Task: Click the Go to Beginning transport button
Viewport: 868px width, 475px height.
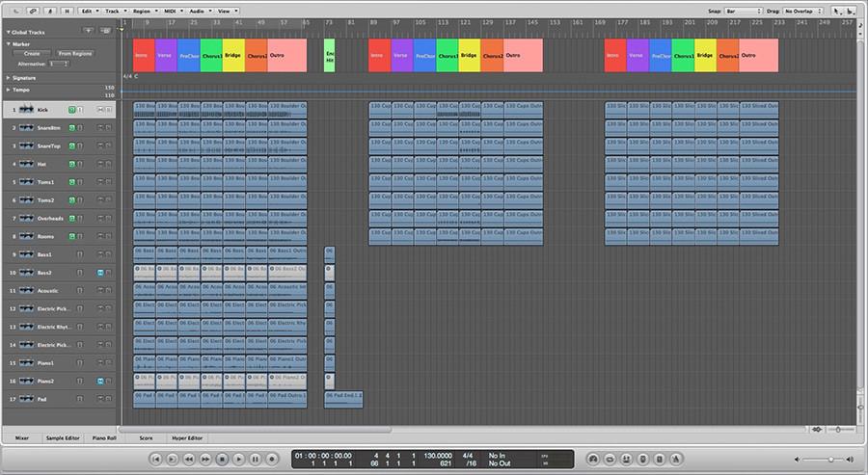Action: 156,460
